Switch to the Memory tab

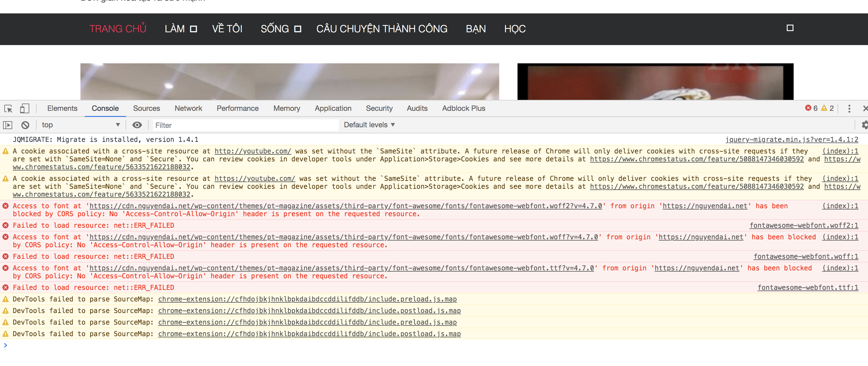287,108
